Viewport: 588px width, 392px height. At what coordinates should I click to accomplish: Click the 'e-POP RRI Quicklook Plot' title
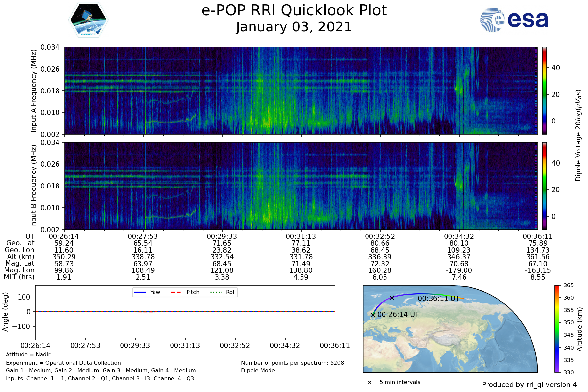294,10
